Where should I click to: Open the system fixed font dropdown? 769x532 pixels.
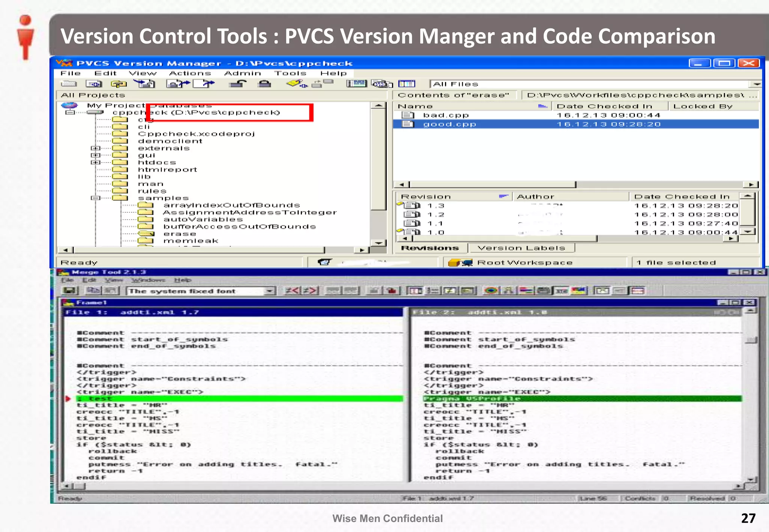pyautogui.click(x=269, y=291)
